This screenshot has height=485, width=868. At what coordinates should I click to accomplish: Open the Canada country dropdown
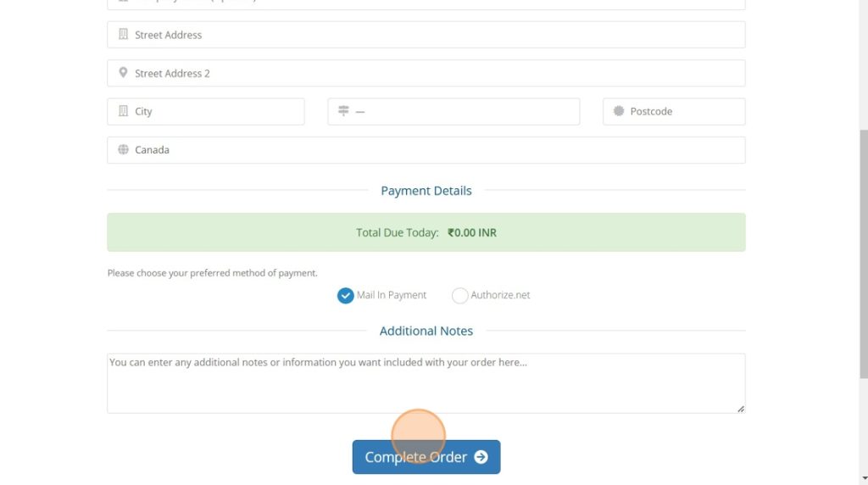pos(426,150)
